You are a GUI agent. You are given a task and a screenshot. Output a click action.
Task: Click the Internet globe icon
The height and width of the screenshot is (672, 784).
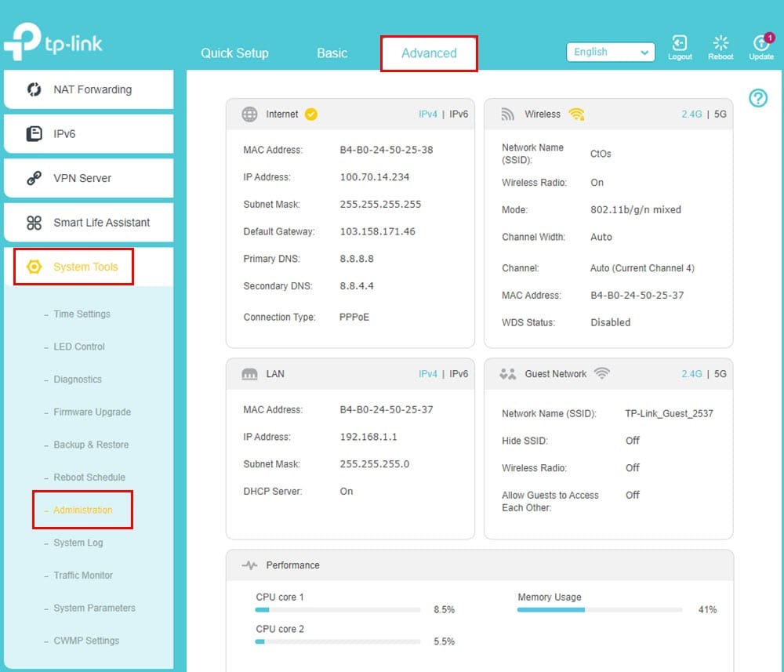pyautogui.click(x=249, y=114)
